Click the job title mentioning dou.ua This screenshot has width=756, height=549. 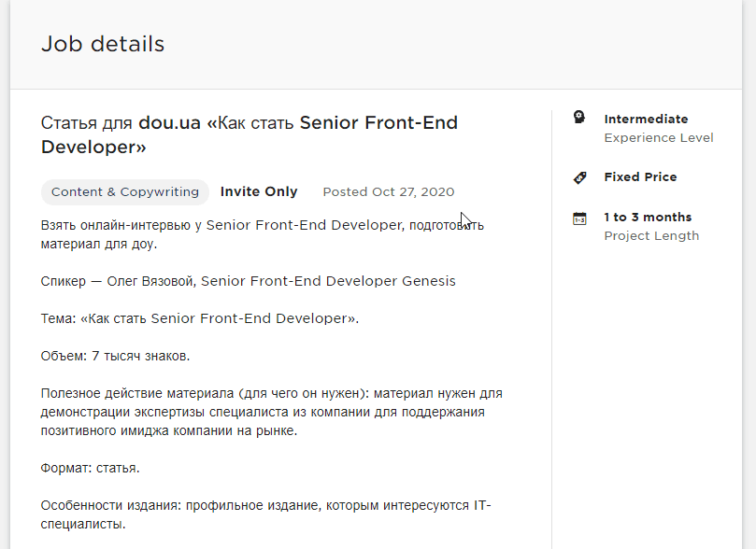pyautogui.click(x=250, y=134)
